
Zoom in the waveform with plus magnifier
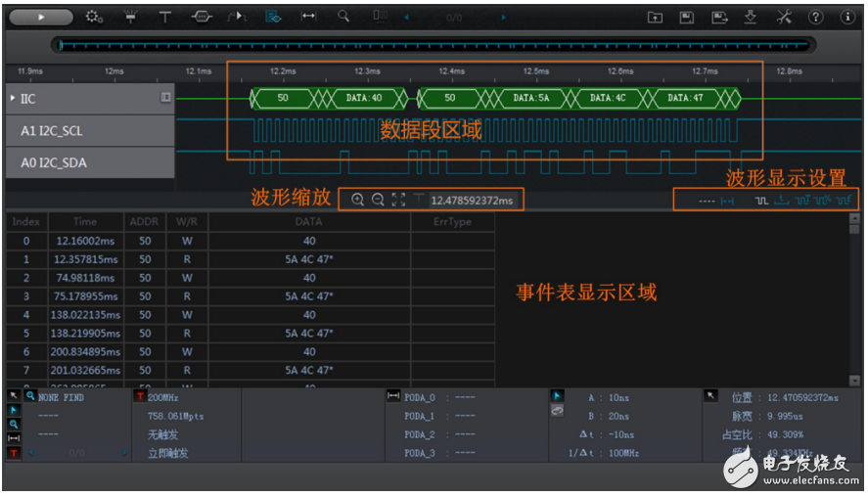(x=357, y=200)
